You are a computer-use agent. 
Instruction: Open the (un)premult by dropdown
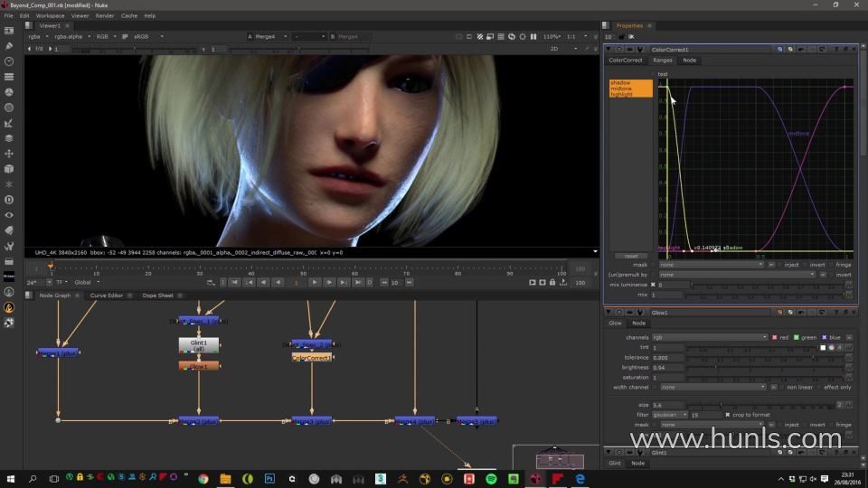737,275
